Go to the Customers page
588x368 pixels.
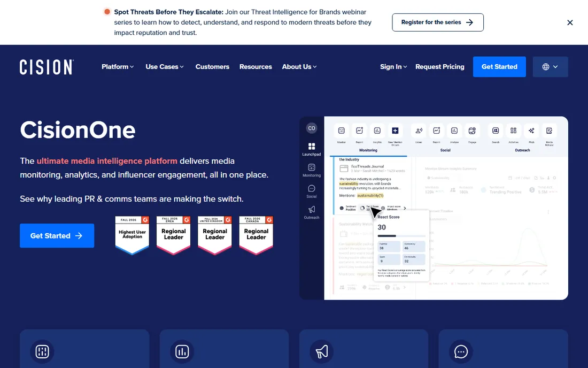[x=212, y=67]
